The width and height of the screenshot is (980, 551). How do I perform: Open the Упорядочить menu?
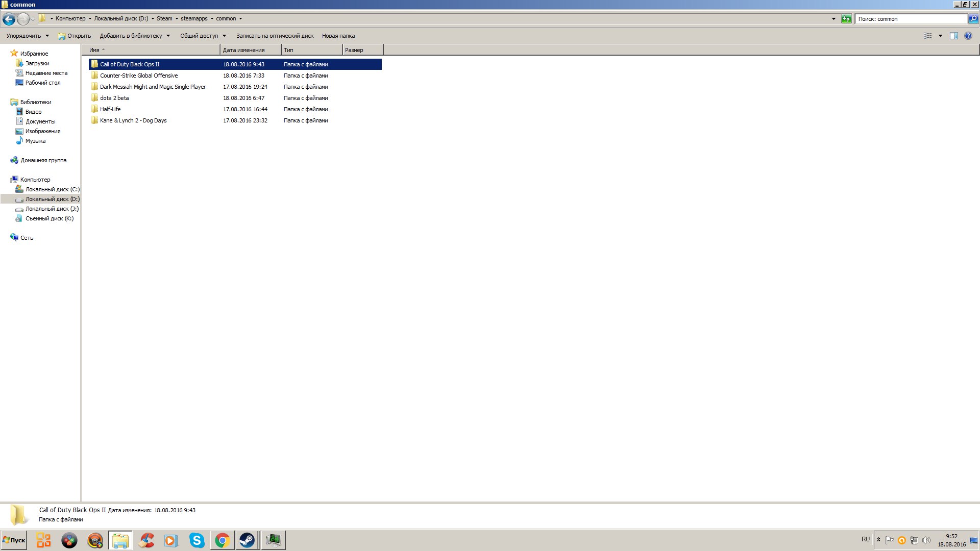(28, 36)
